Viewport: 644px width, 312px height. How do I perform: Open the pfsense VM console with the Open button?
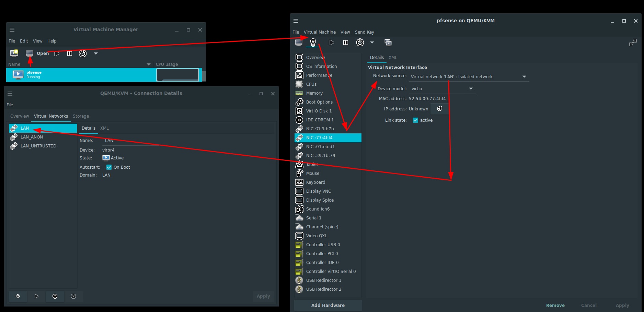pyautogui.click(x=37, y=53)
